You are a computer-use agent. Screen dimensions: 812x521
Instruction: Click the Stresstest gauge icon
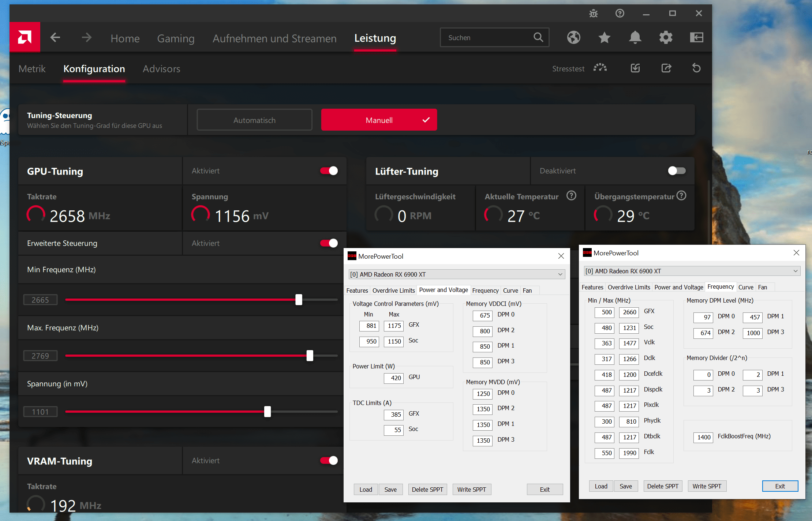point(600,68)
